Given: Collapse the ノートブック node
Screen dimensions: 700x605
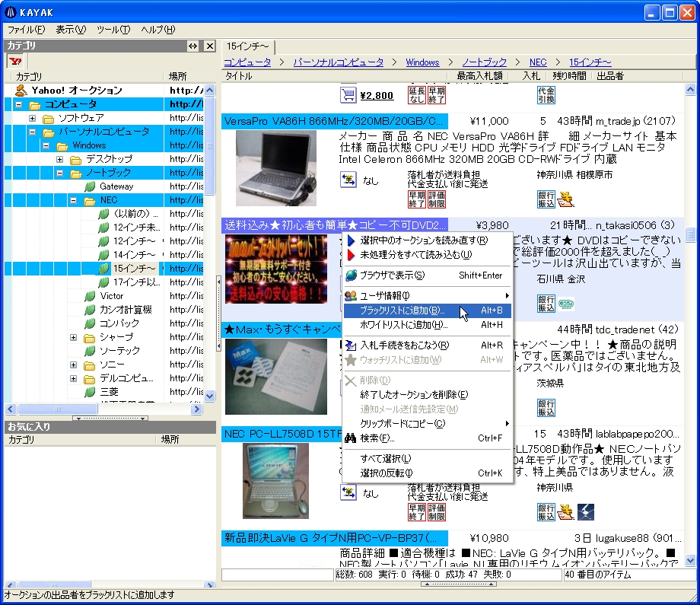Looking at the screenshot, I should [60, 173].
